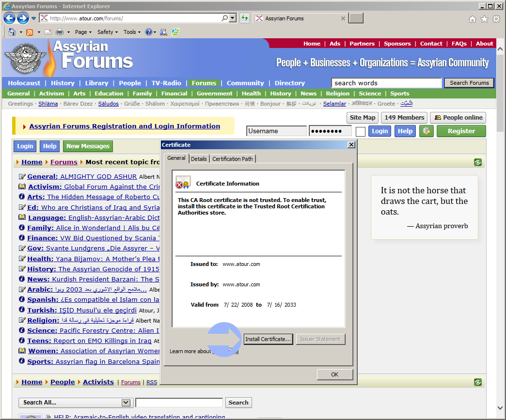Refresh the page with the green arrows icon
The height and width of the screenshot is (420, 506).
click(245, 18)
